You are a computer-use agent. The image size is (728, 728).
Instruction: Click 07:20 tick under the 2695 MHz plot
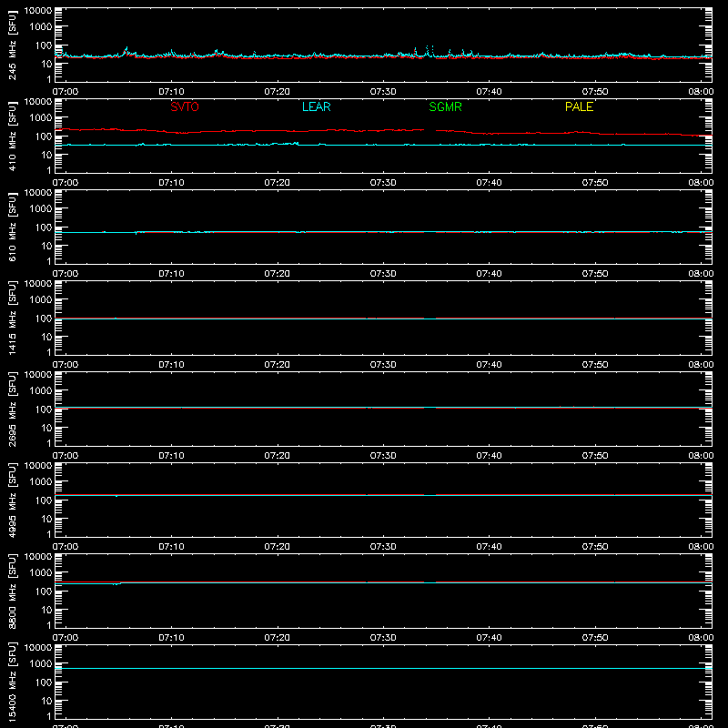pos(278,456)
